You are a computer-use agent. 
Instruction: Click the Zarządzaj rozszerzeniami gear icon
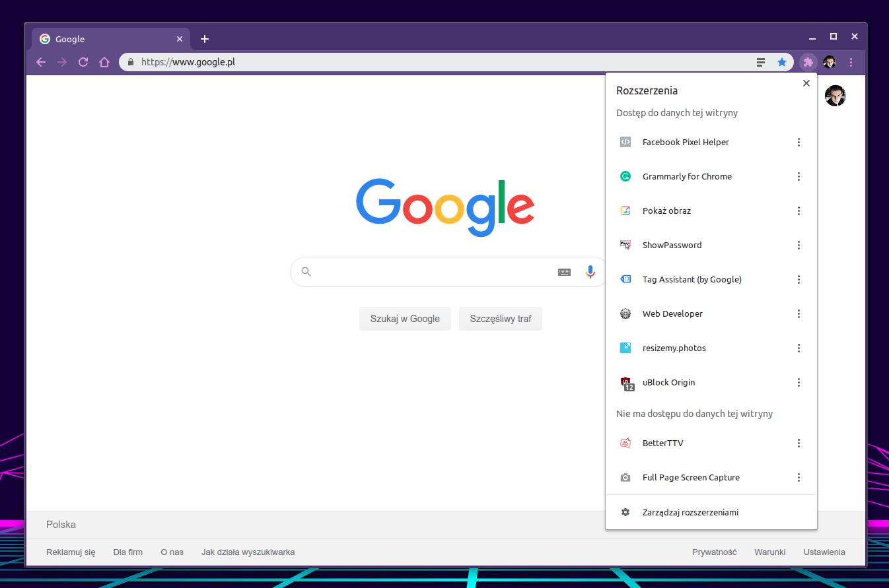pos(625,512)
